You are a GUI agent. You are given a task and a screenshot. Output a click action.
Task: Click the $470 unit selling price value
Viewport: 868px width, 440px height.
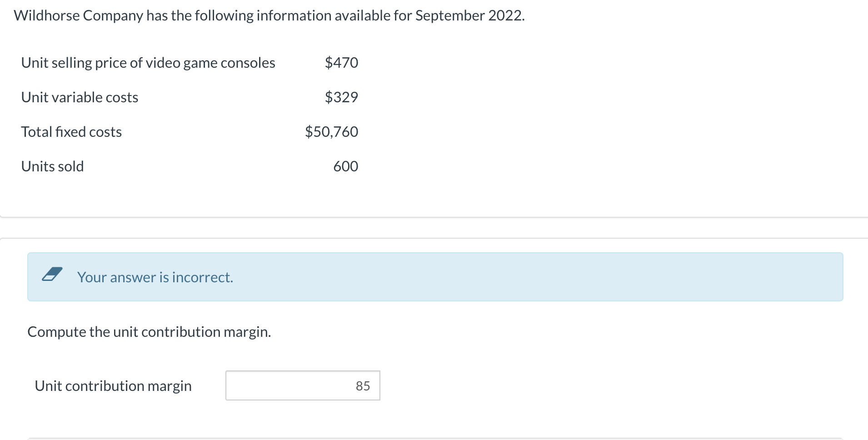click(x=341, y=63)
